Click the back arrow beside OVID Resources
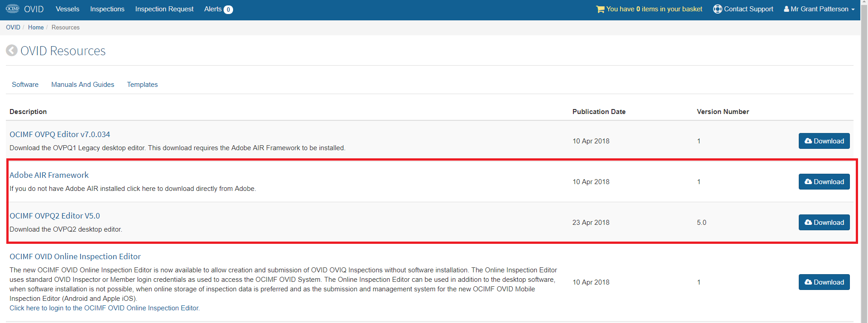The image size is (868, 323). [12, 50]
